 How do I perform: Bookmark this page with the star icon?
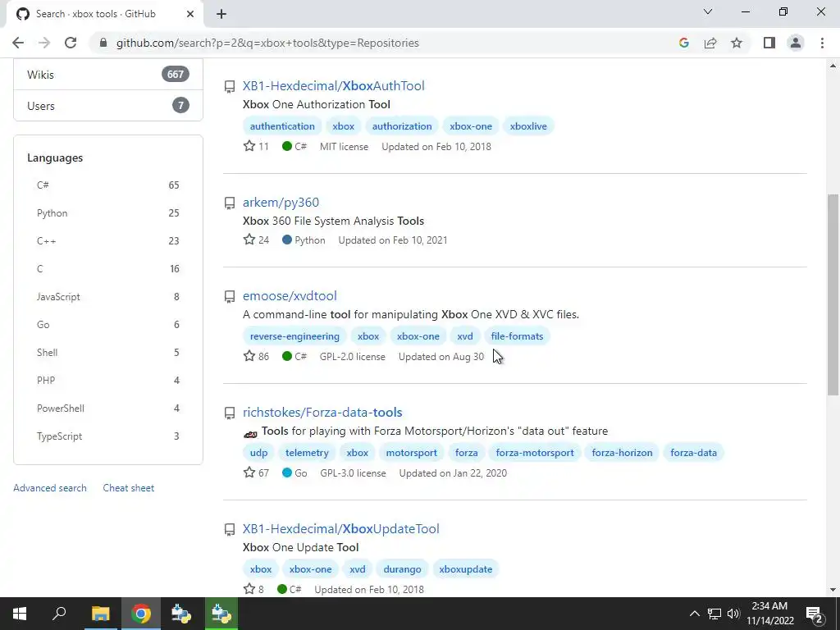(737, 43)
